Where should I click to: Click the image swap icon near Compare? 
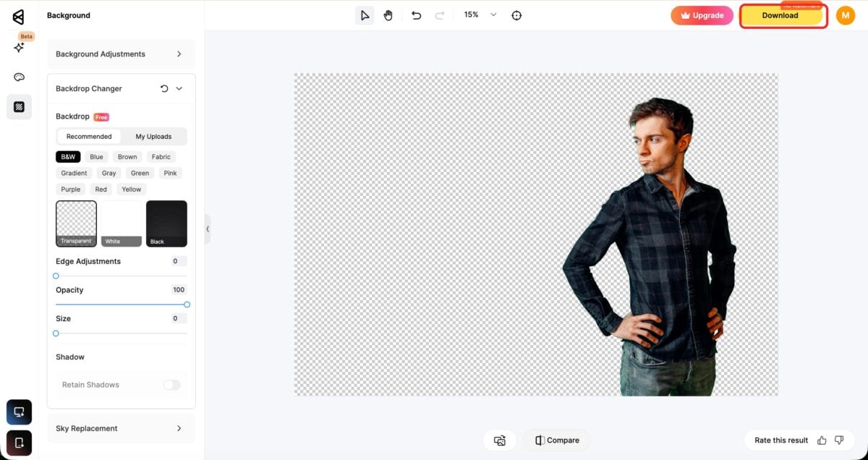pos(499,440)
